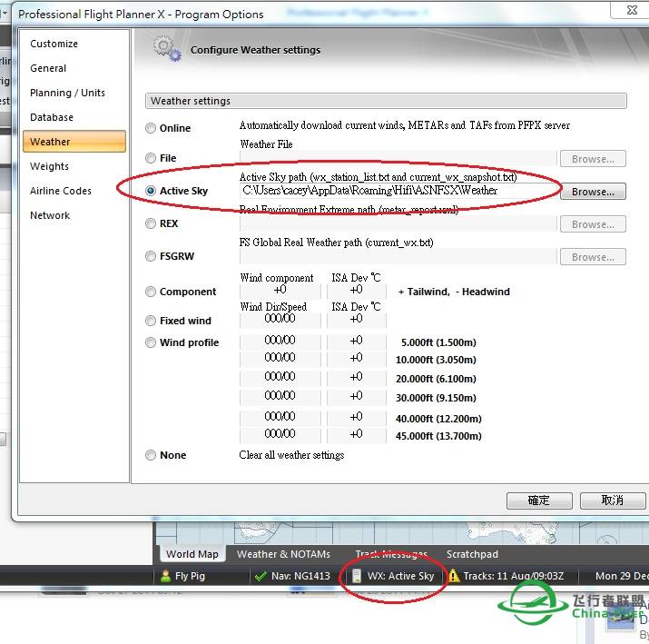649x644 pixels.
Task: Click the Fixed wind Dir/Speed field
Action: click(x=280, y=320)
